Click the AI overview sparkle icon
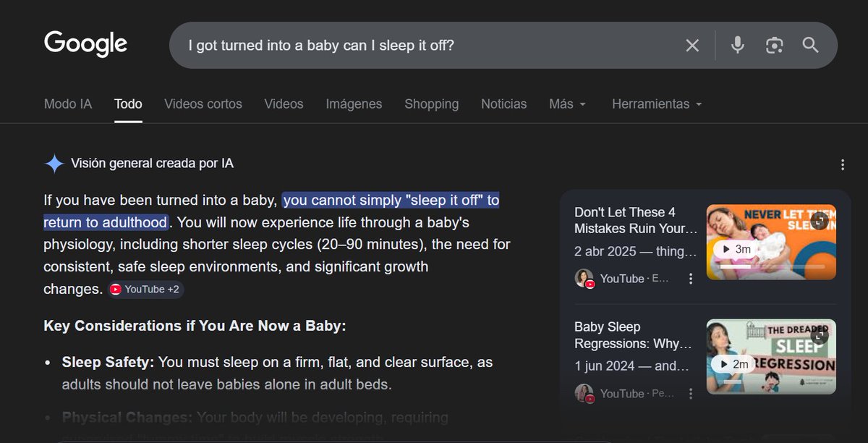Screen dimensions: 868x443 (x=54, y=164)
